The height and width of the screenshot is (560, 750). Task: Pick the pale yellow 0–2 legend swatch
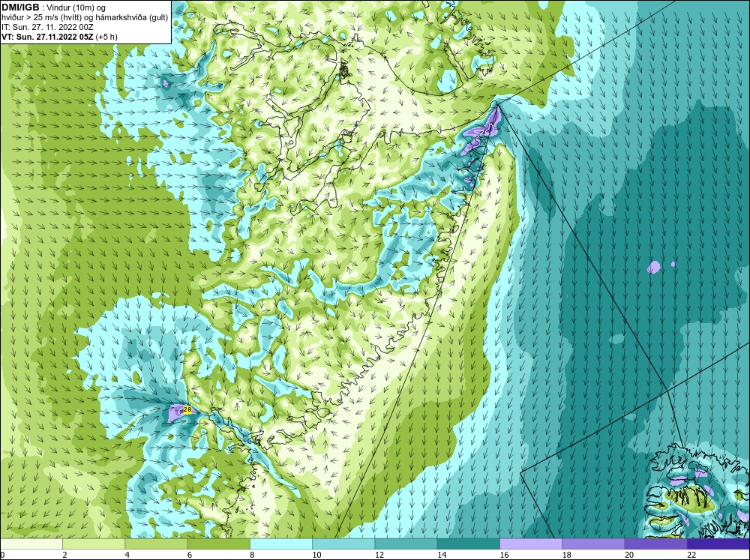point(31,544)
